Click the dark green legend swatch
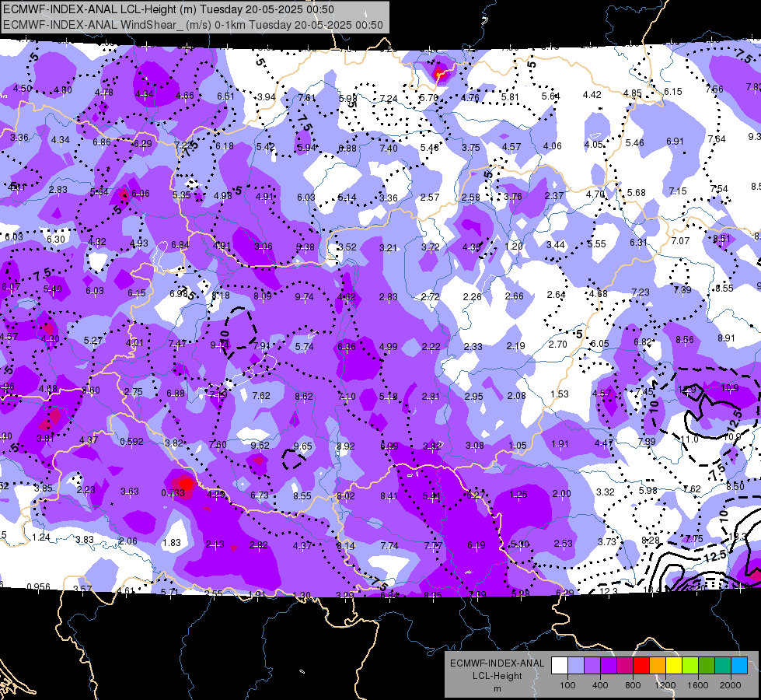This screenshot has height=700, width=761. (707, 666)
